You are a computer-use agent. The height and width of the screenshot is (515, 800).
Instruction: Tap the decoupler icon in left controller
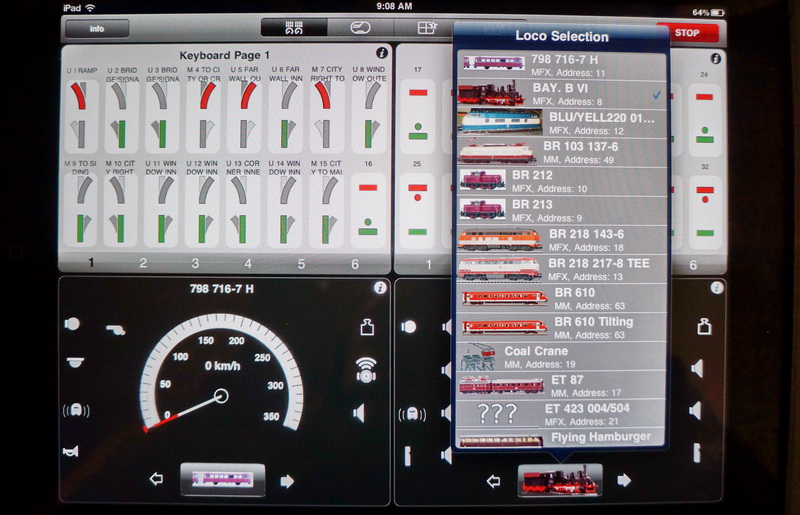[x=366, y=327]
